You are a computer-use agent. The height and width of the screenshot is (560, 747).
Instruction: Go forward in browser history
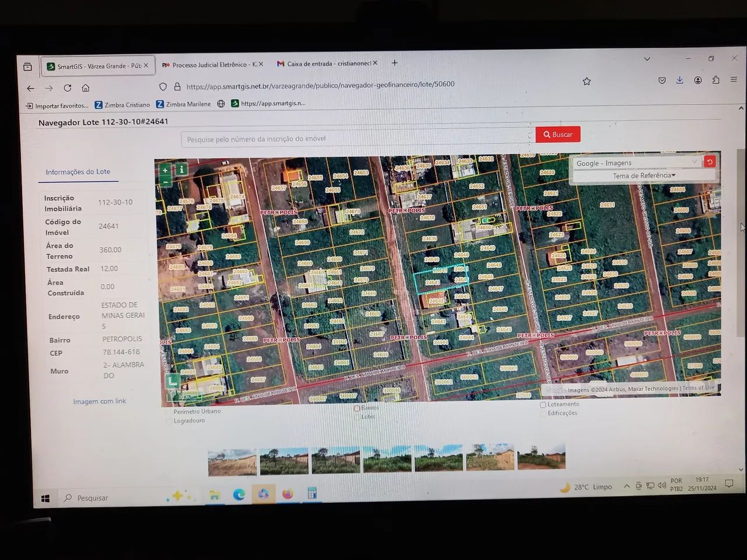pos(49,88)
